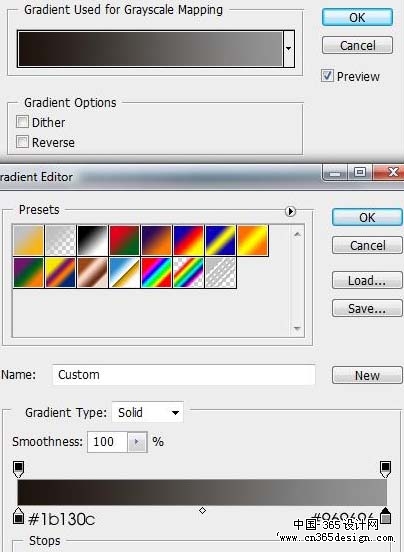Select the transparent rainbow gradient preset
Viewport: 404px width, 552px height.
coord(188,272)
